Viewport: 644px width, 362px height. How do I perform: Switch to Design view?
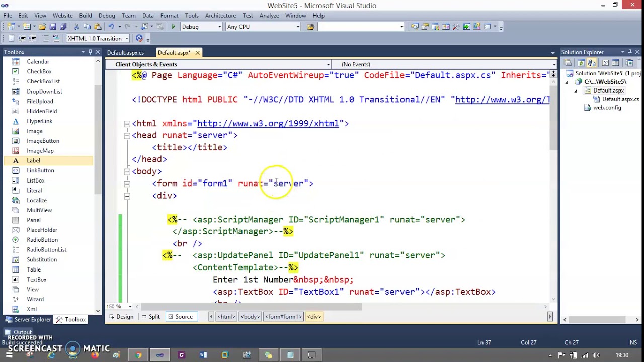(120, 317)
